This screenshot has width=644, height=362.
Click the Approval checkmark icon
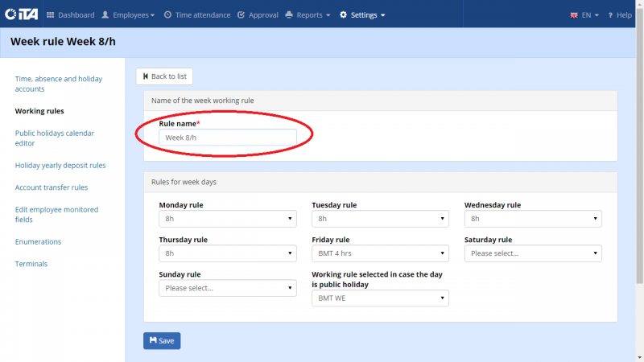241,14
